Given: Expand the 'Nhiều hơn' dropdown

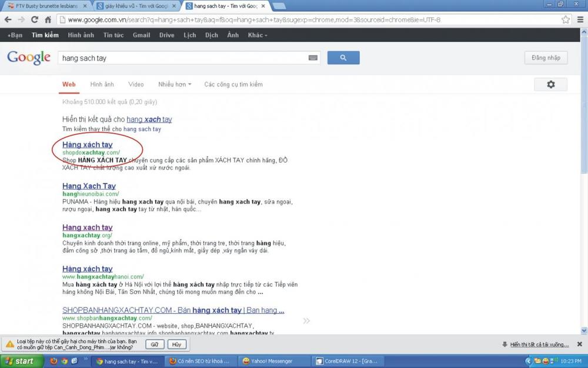Looking at the screenshot, I should [175, 84].
